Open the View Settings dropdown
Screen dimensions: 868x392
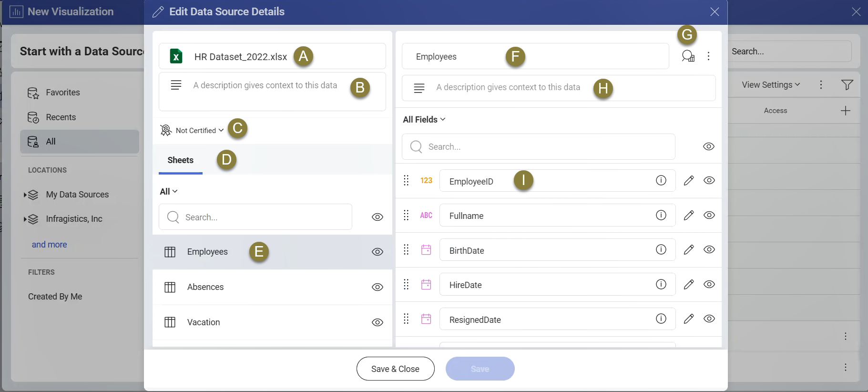[771, 85]
